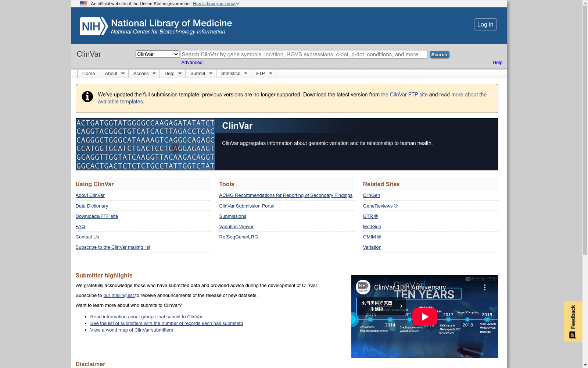Read information about groups that submit

coord(146,317)
